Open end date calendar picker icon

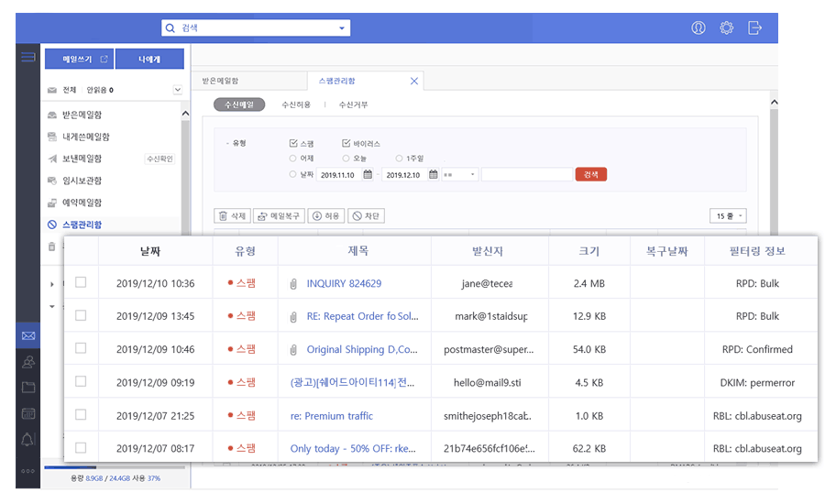[x=433, y=174]
